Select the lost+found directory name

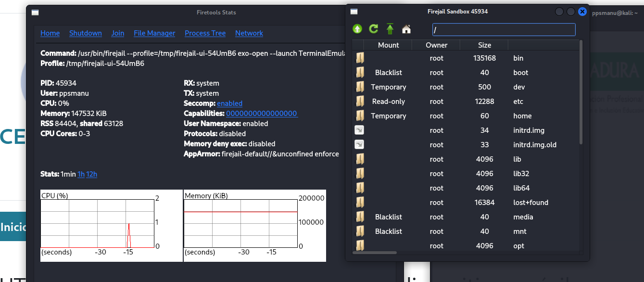click(x=530, y=203)
